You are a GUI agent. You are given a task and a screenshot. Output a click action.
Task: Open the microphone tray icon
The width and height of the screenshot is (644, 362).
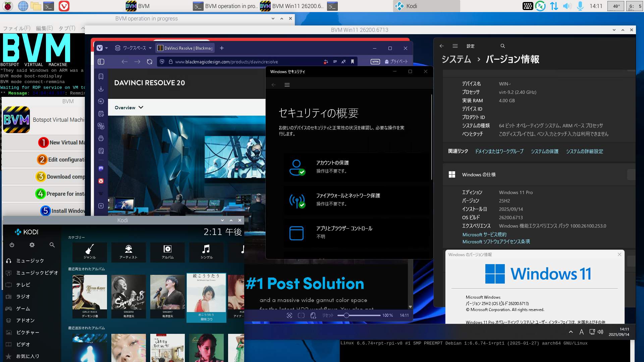(x=580, y=6)
